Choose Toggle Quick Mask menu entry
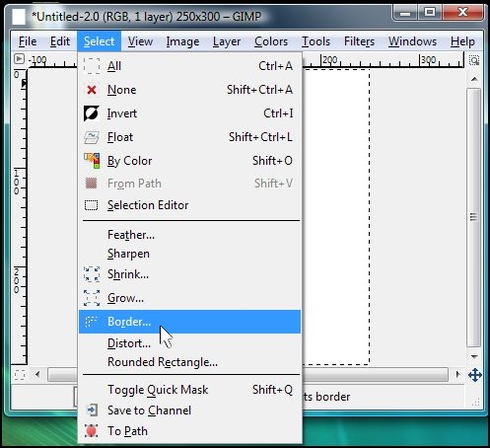 coord(189,390)
